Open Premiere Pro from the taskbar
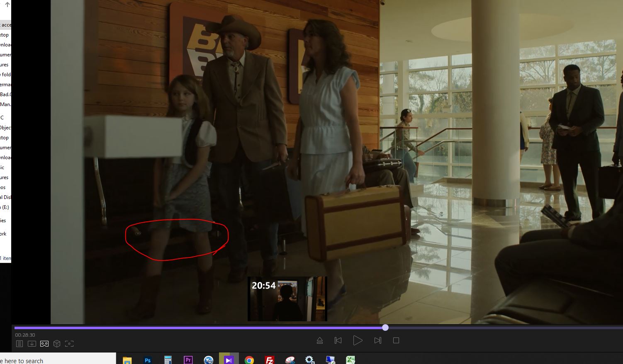Image resolution: width=623 pixels, height=364 pixels. click(x=188, y=360)
